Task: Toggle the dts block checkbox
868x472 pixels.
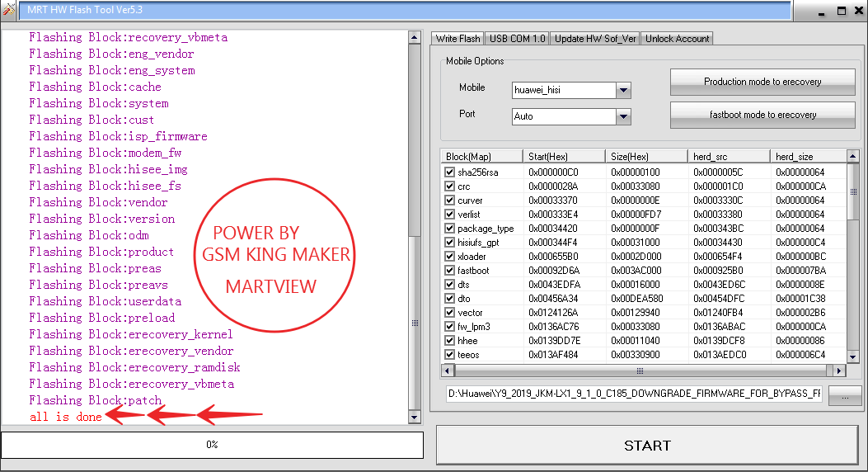Action: [x=449, y=284]
